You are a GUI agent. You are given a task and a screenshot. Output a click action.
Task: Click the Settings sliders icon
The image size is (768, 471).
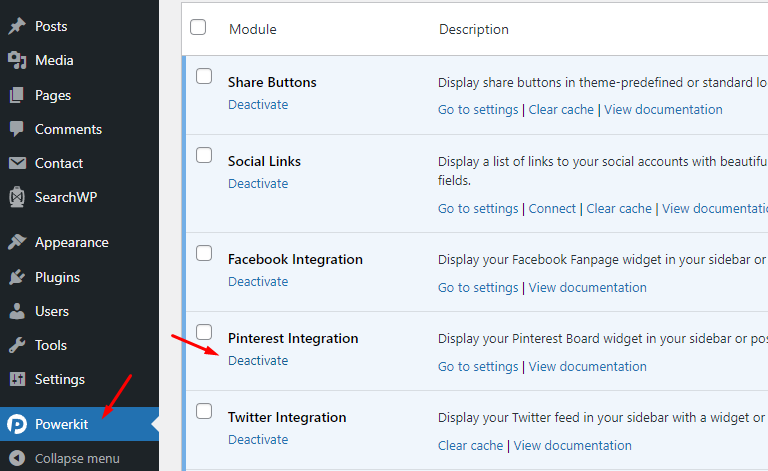[x=17, y=379]
